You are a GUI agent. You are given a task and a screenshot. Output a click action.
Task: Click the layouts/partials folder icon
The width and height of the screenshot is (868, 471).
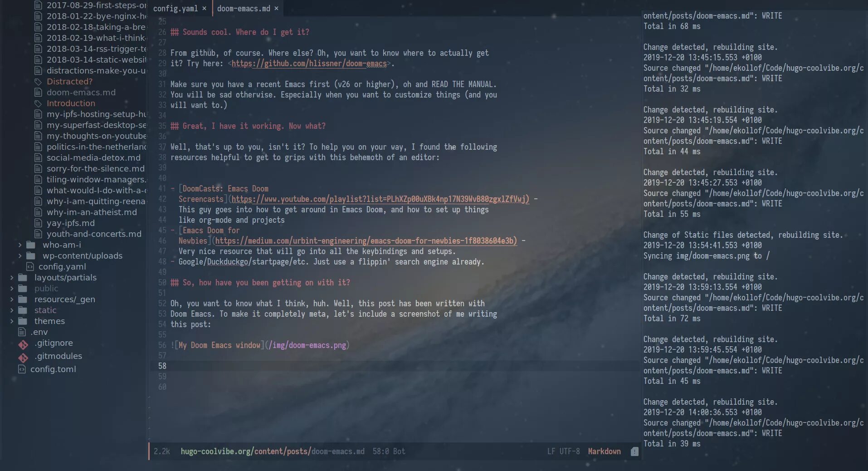pyautogui.click(x=23, y=278)
